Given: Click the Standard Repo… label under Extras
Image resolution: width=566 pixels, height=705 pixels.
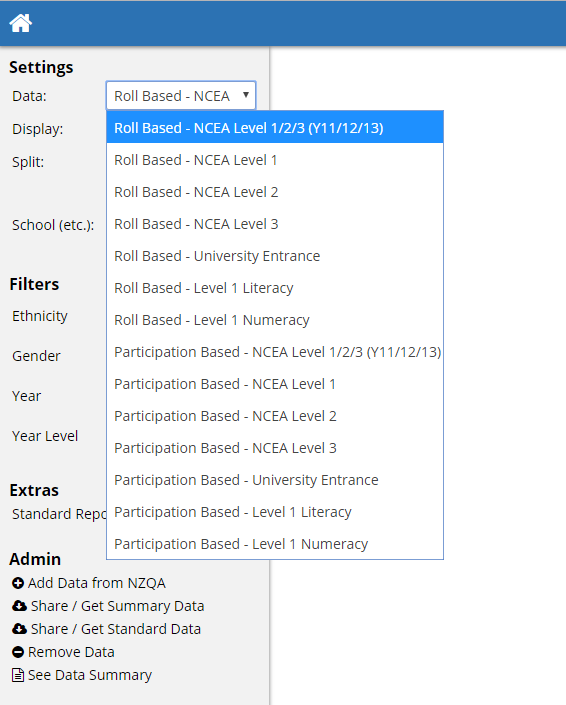Looking at the screenshot, I should (x=59, y=514).
